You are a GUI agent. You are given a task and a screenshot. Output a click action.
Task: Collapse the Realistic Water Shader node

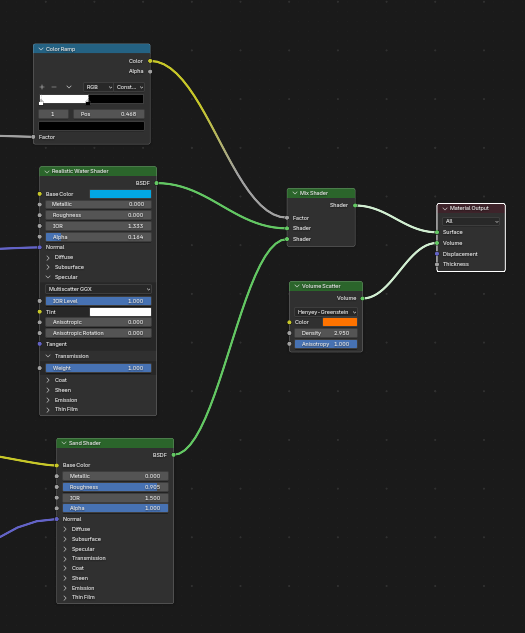(47, 171)
